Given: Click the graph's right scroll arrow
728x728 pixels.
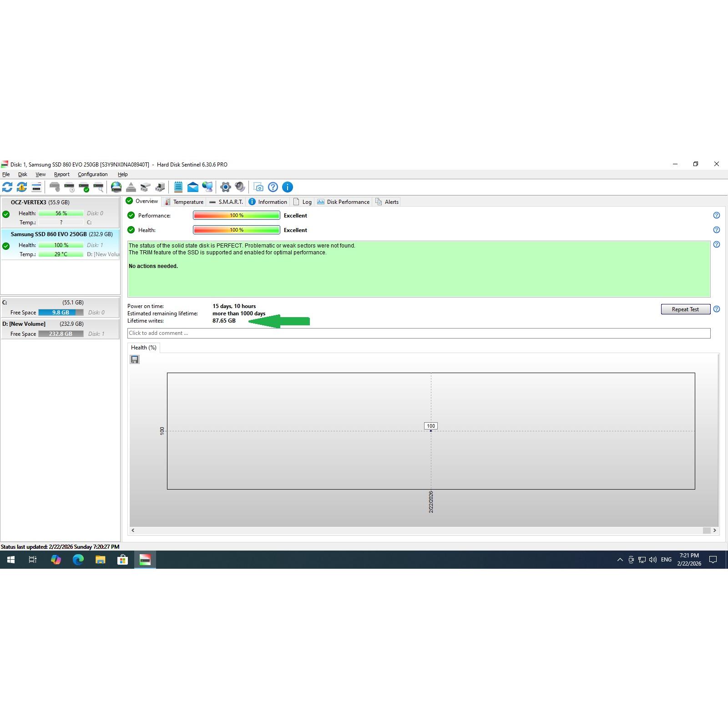Looking at the screenshot, I should coord(714,530).
